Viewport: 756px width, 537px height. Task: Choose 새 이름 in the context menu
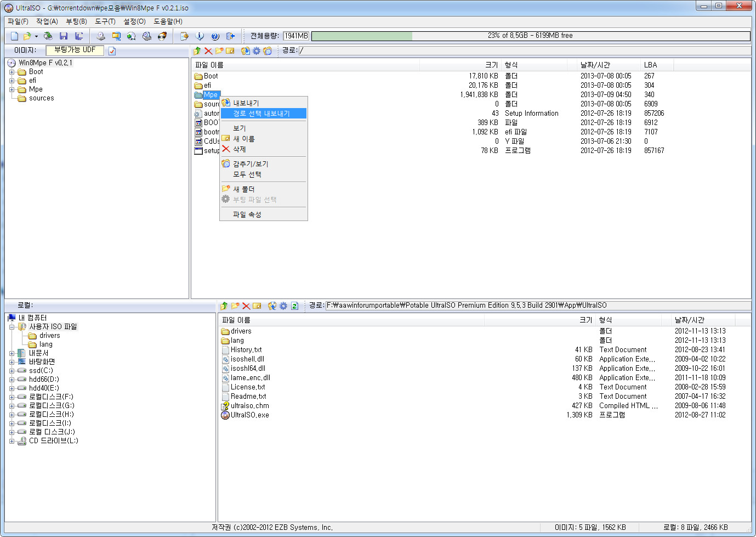click(263, 139)
